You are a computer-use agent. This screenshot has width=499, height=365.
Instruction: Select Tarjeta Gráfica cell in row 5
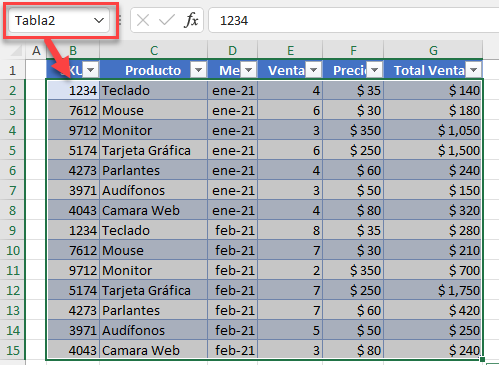point(154,150)
